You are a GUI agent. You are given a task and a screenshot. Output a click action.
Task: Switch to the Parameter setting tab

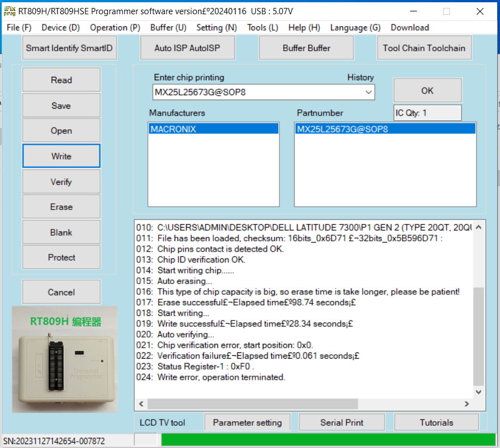[x=247, y=423]
